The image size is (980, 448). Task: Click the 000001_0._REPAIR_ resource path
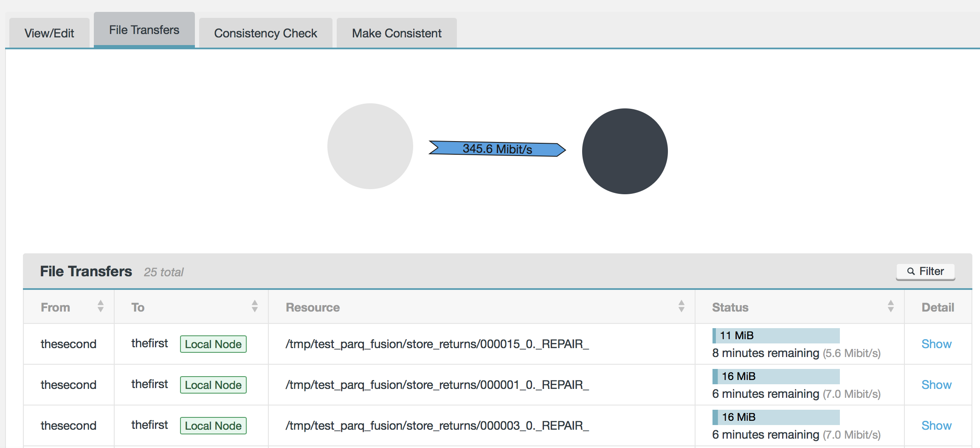437,385
